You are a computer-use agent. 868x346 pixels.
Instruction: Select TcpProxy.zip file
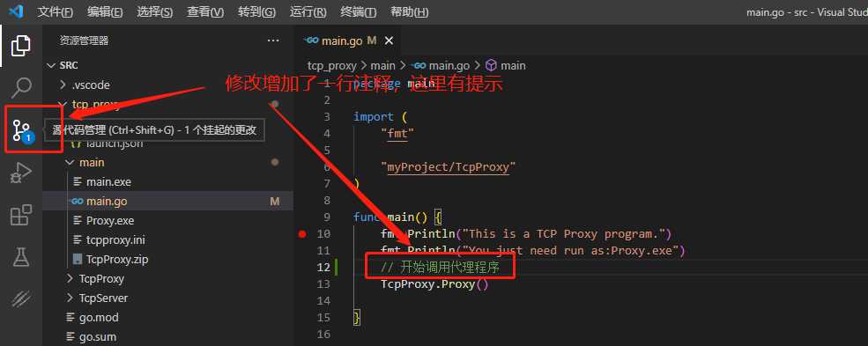[x=168, y=259]
